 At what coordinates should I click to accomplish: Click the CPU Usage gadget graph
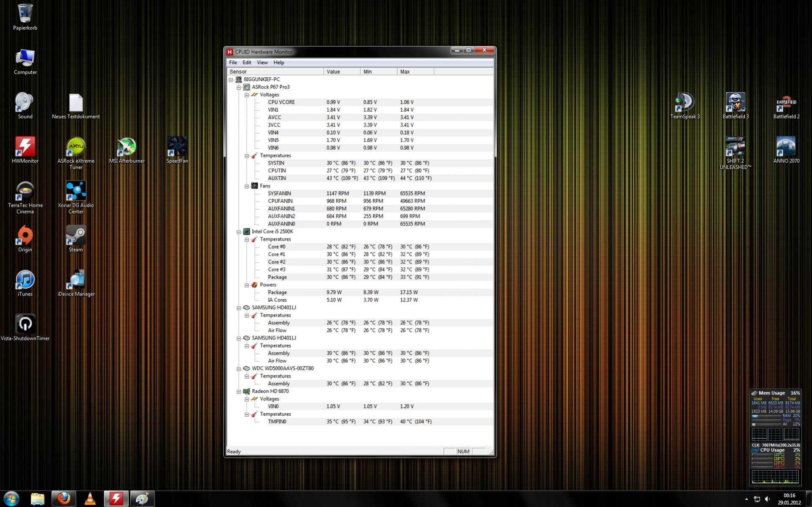pos(775,477)
